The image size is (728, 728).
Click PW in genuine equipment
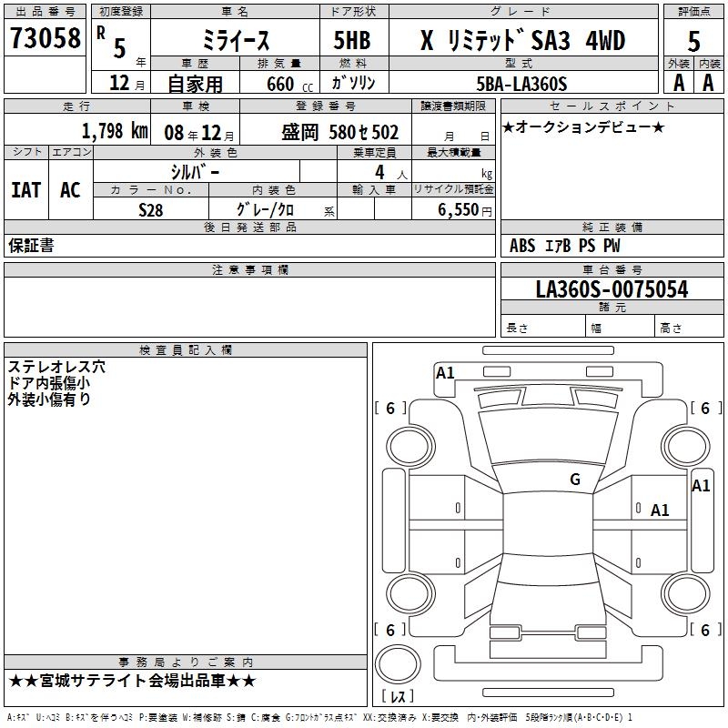(x=612, y=246)
